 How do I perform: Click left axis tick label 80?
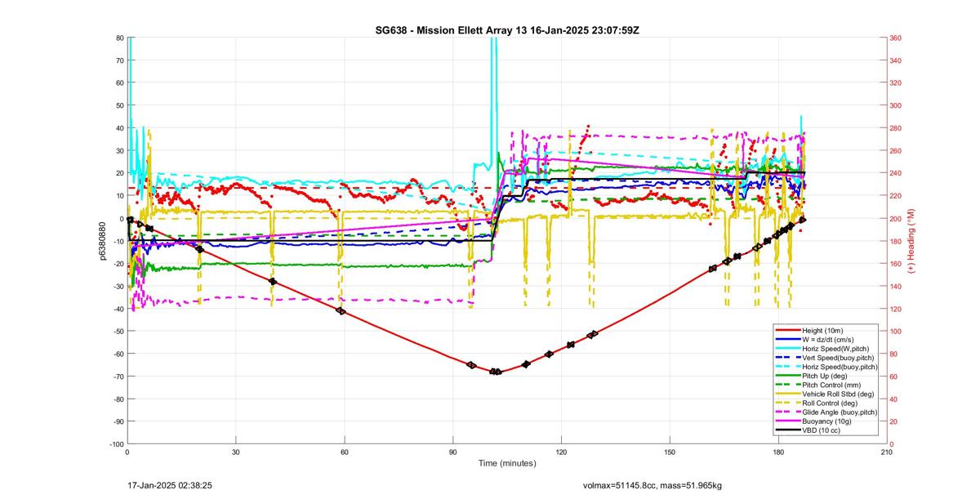pyautogui.click(x=119, y=38)
